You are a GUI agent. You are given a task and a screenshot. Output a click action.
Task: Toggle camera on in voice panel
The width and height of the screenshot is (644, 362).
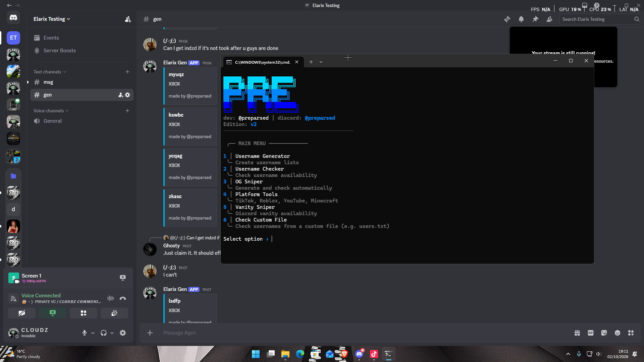22,313
